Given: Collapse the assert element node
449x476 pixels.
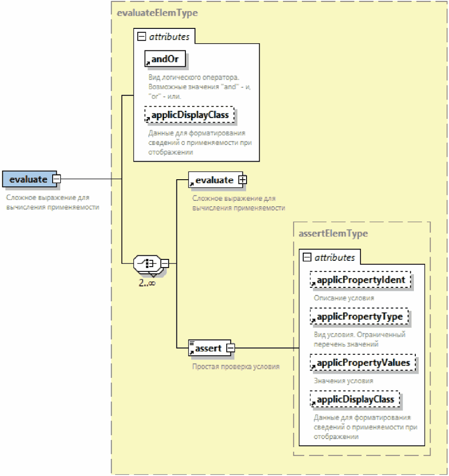Looking at the screenshot, I should (230, 348).
